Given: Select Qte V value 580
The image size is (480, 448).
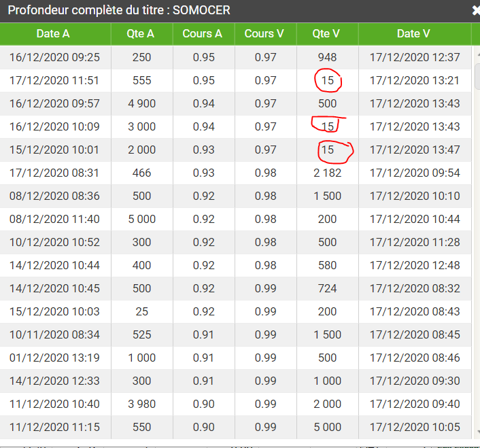Looking at the screenshot, I should click(x=327, y=265).
